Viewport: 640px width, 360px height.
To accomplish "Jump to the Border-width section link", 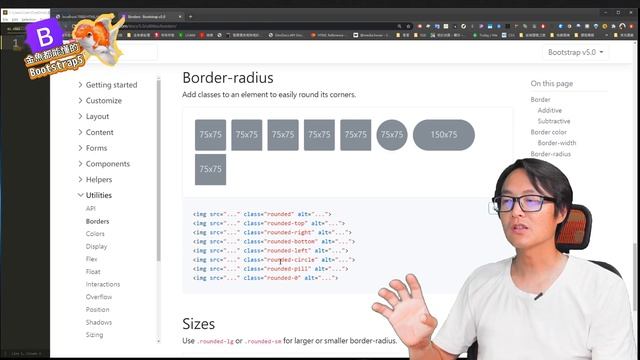I will coord(557,143).
